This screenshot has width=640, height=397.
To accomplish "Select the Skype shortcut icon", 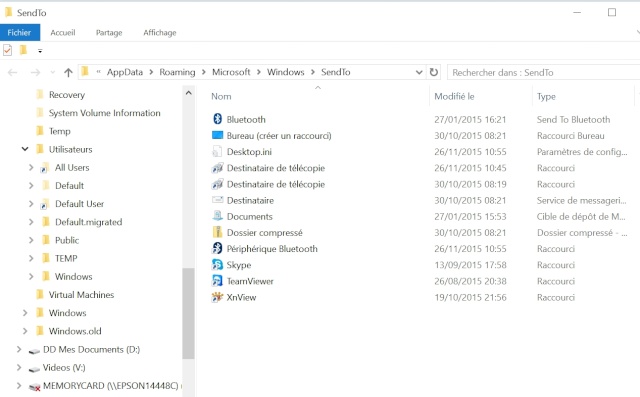I will point(218,264).
